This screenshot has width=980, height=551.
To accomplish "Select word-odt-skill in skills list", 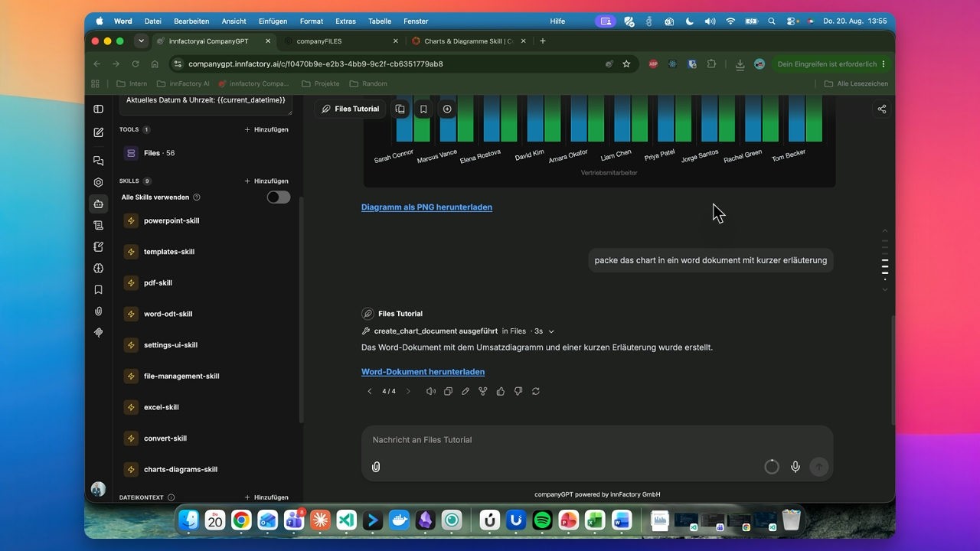I will click(168, 314).
